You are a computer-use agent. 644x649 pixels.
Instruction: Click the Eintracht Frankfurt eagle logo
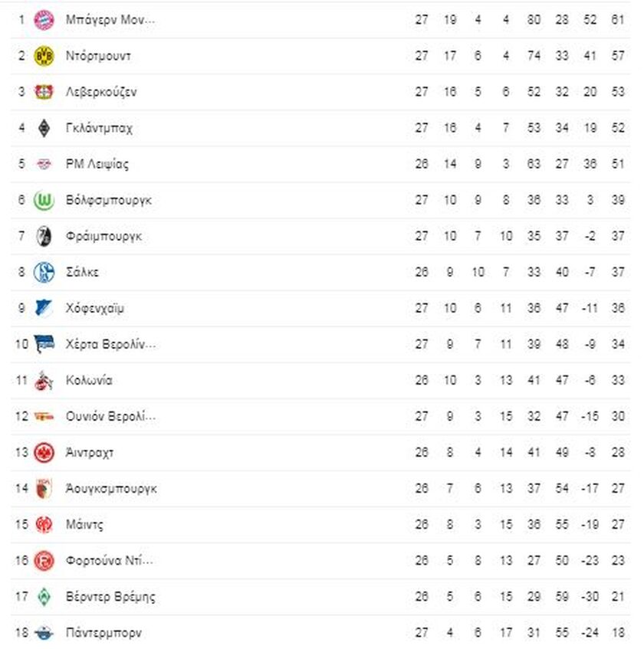pos(44,452)
